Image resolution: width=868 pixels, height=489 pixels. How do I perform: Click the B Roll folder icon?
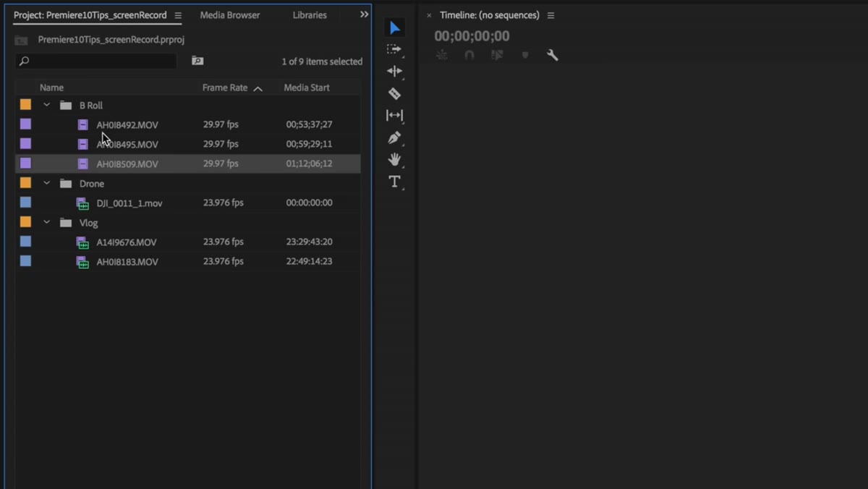[66, 105]
